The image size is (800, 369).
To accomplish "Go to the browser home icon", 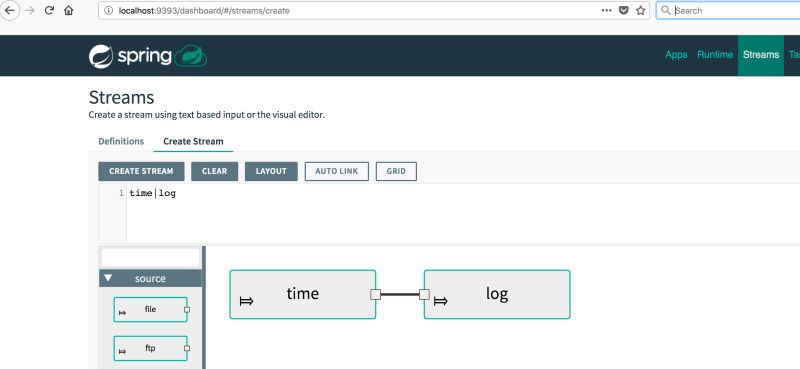I will click(68, 10).
